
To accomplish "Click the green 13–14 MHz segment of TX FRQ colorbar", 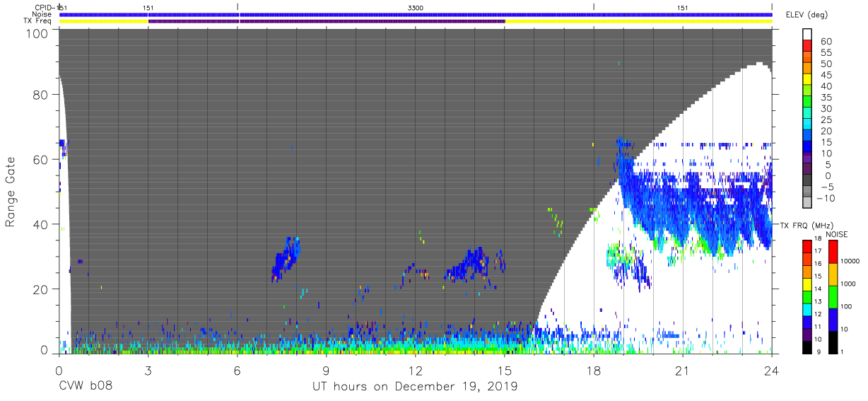I will [x=808, y=297].
